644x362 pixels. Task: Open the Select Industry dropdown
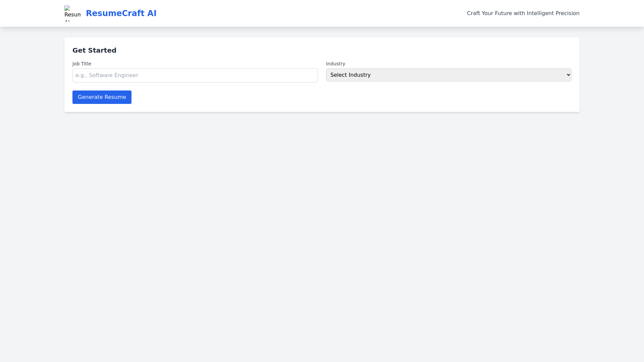click(449, 75)
